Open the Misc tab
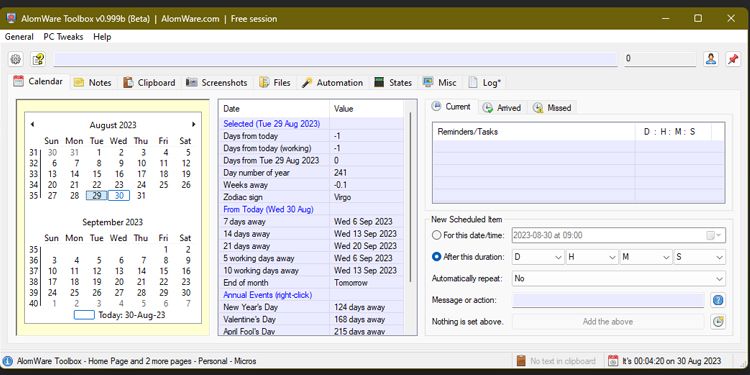The width and height of the screenshot is (750, 375). (x=440, y=82)
